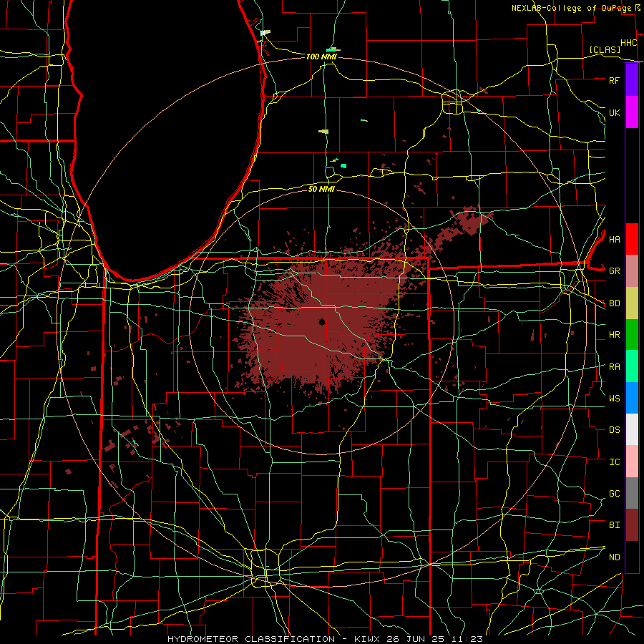This screenshot has height=644, width=644.
Task: Click the RF legend label
Action: click(614, 80)
